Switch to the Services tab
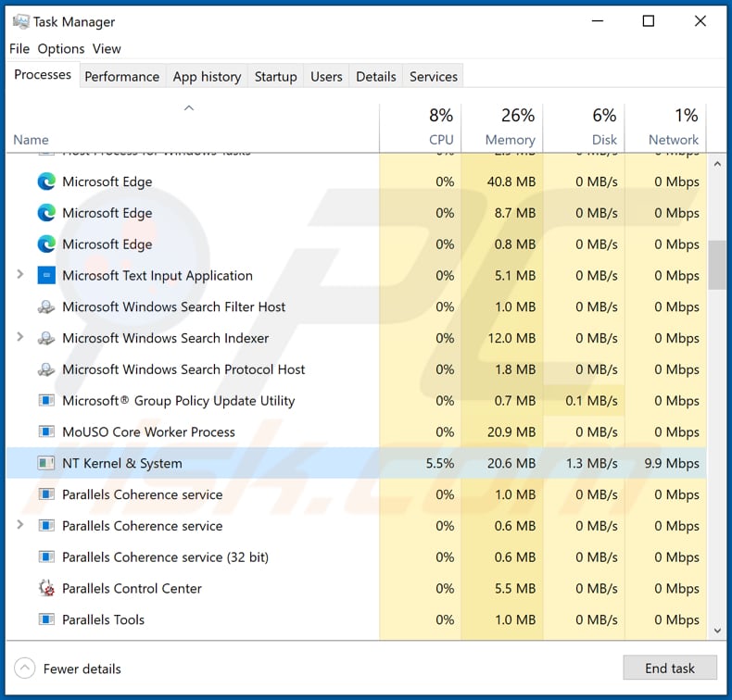Viewport: 732px width, 700px height. click(x=434, y=77)
